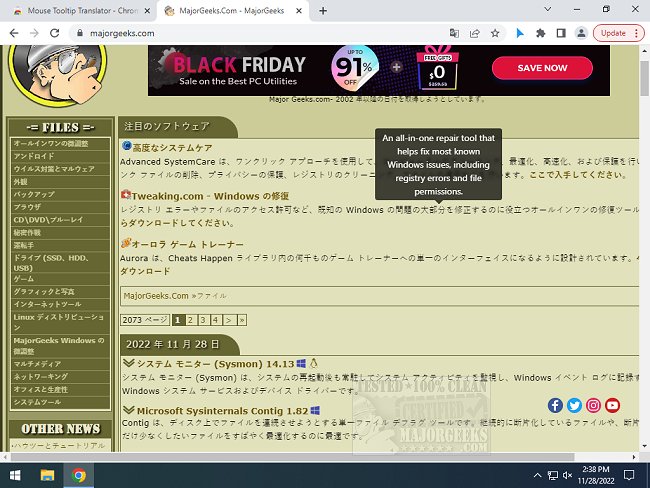Open the tab search dropdown arrow
650x488 pixels.
(548, 9)
